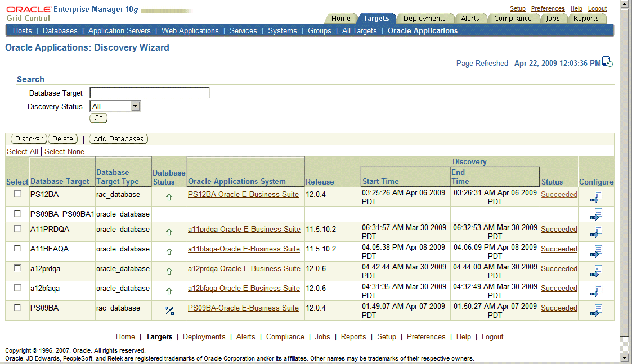
Task: Open Configure icon for PS12BA row
Action: point(596,197)
